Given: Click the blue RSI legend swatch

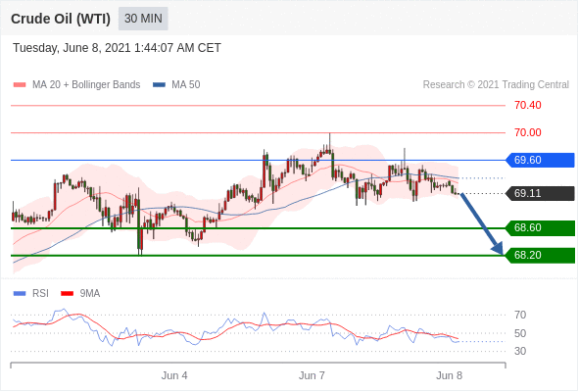Looking at the screenshot, I should point(20,294).
